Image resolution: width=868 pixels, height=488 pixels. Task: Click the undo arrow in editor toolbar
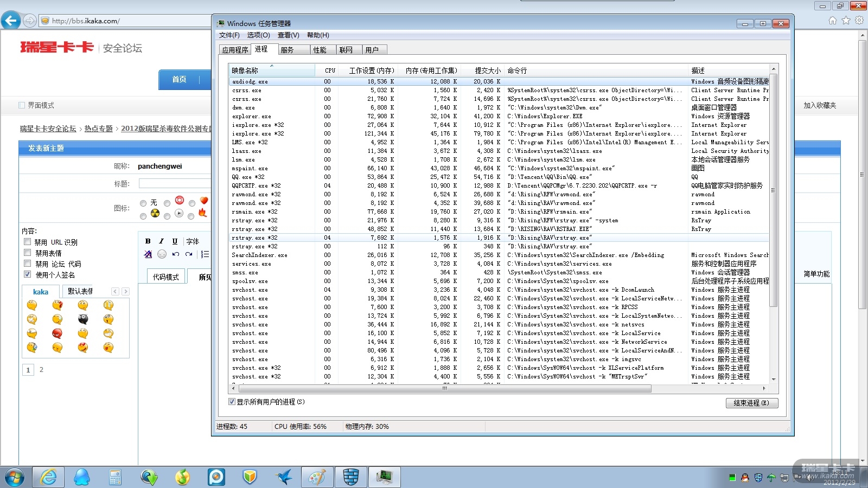pyautogui.click(x=175, y=254)
